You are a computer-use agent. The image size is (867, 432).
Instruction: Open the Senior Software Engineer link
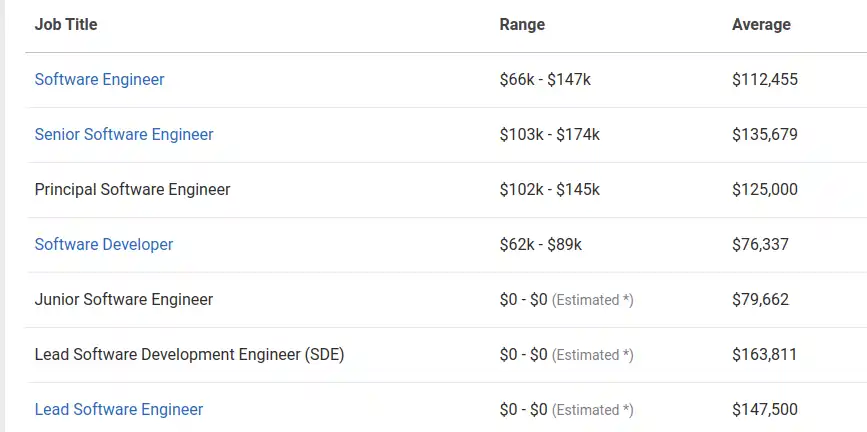click(x=124, y=134)
